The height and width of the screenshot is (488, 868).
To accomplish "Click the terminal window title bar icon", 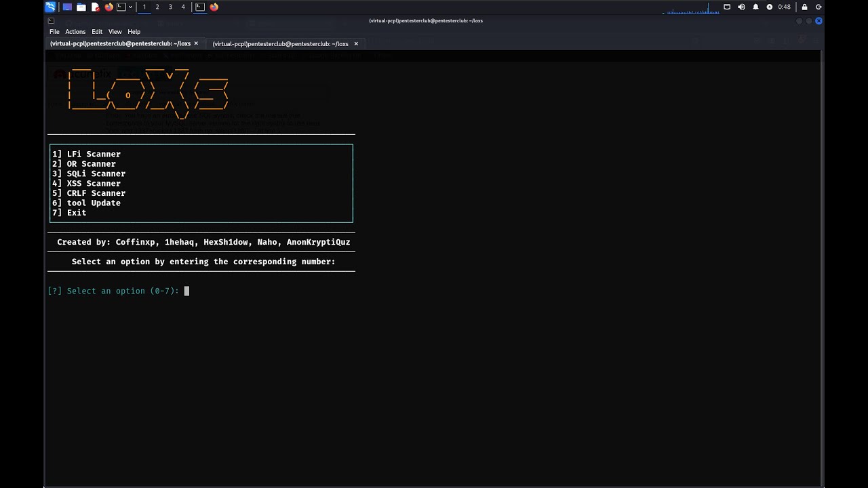I will (x=51, y=20).
